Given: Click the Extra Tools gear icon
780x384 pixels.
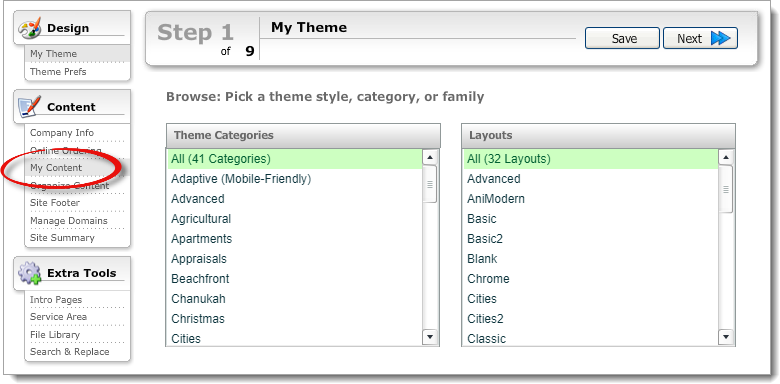Looking at the screenshot, I should (30, 273).
